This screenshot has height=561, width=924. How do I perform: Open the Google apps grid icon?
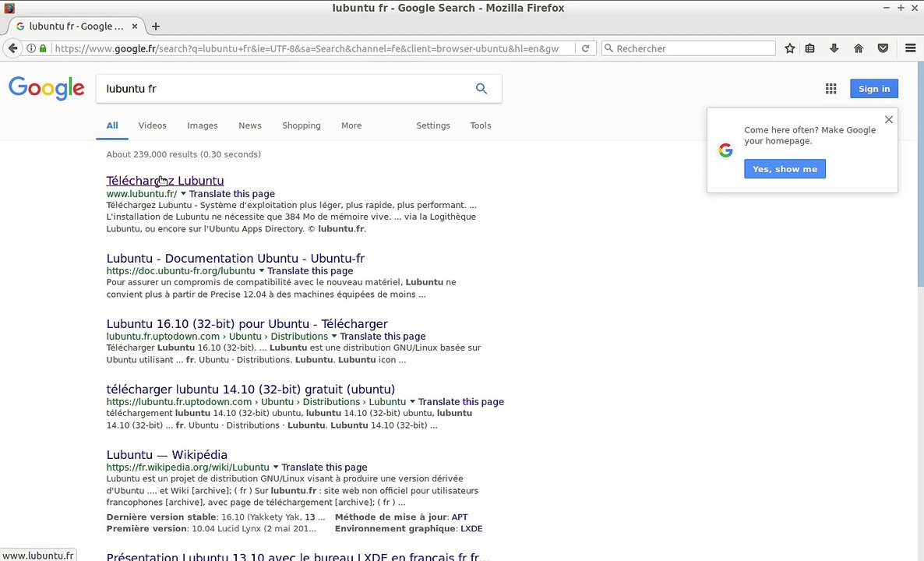point(831,88)
